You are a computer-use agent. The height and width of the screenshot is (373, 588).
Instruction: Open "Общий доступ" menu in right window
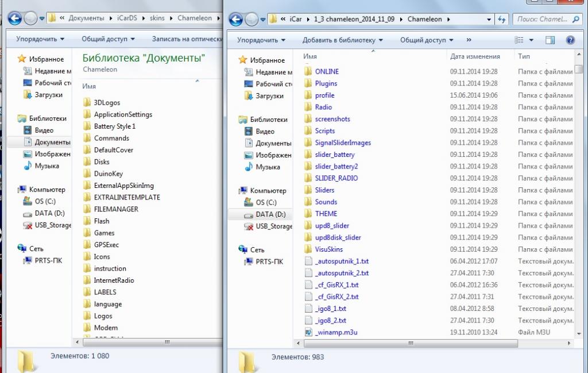pos(426,40)
